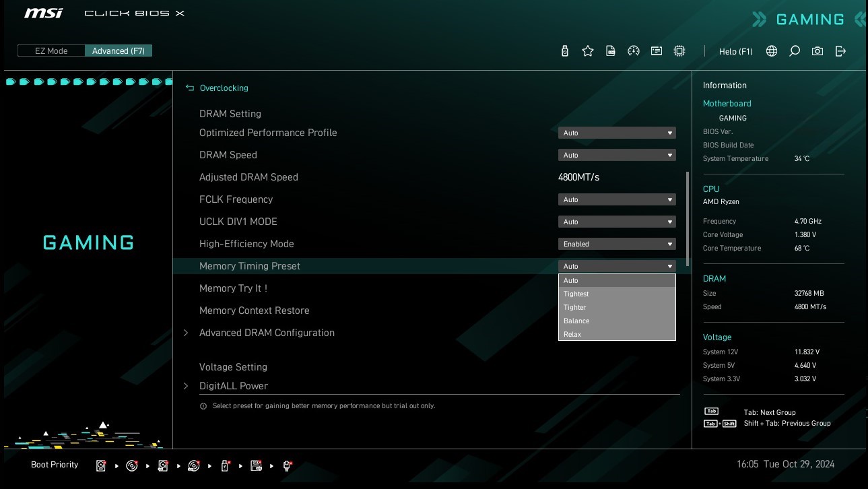The width and height of the screenshot is (868, 489).
Task: Select the floppy disk boot device icon
Action: [x=256, y=465]
